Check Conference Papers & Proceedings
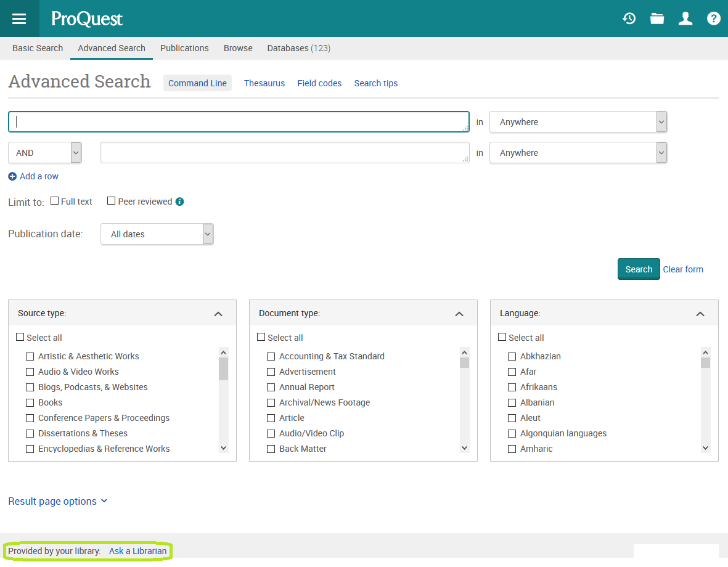The image size is (728, 567). click(30, 418)
